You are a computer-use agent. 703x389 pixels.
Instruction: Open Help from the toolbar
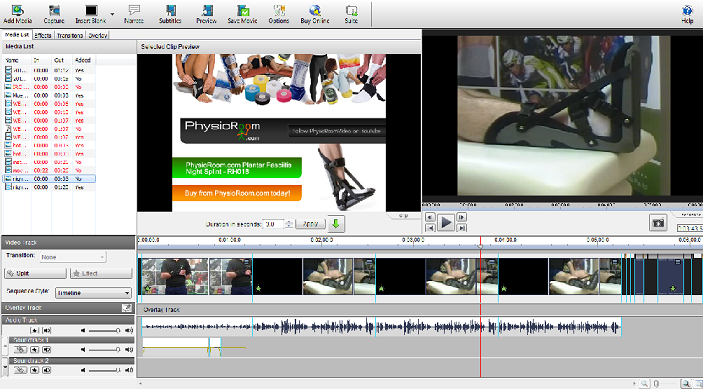(687, 13)
